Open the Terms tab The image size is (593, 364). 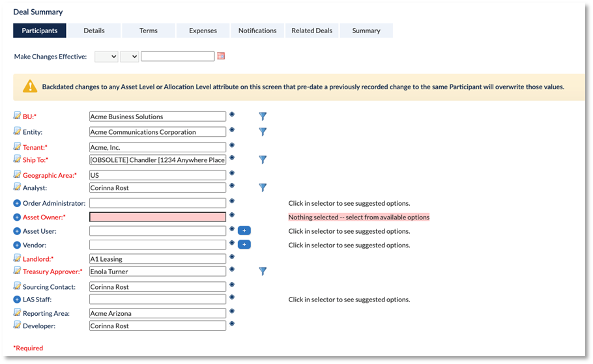tap(149, 31)
